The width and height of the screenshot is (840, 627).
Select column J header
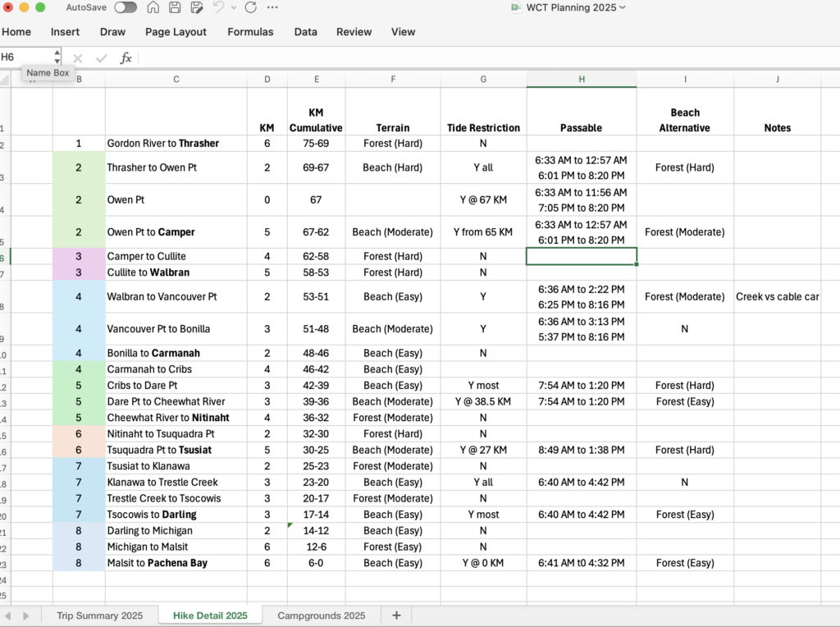[778, 80]
